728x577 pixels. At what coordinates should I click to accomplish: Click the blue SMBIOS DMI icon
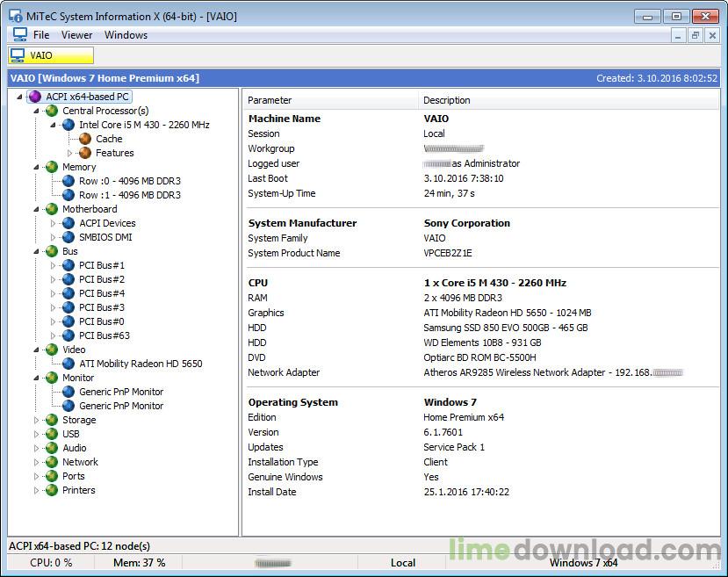[68, 237]
